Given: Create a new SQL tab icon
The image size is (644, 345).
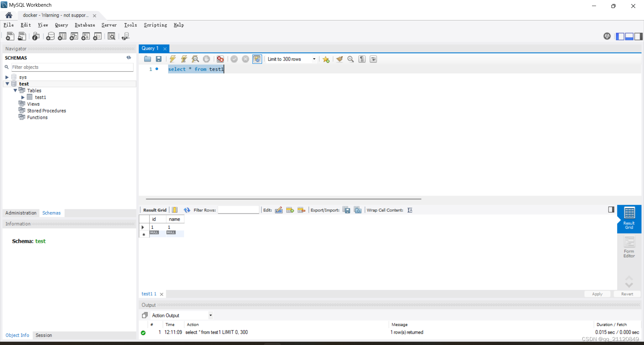Looking at the screenshot, I should point(10,36).
